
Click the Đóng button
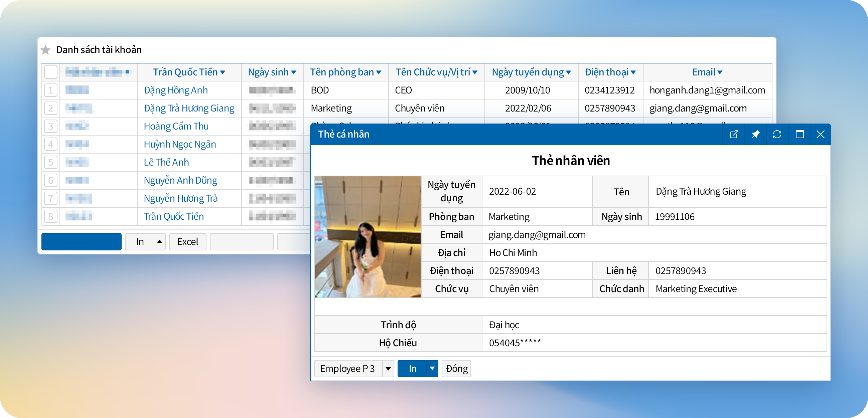[456, 369]
